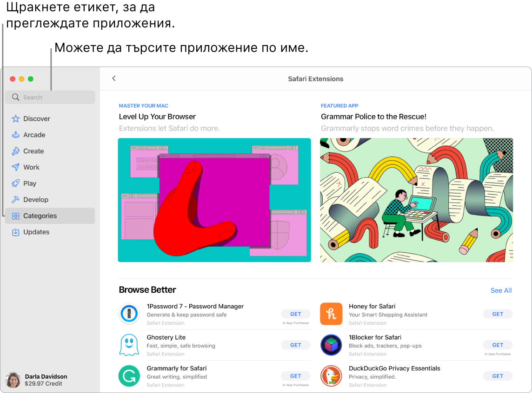Navigate back with the left chevron
The image size is (532, 393).
[x=114, y=79]
